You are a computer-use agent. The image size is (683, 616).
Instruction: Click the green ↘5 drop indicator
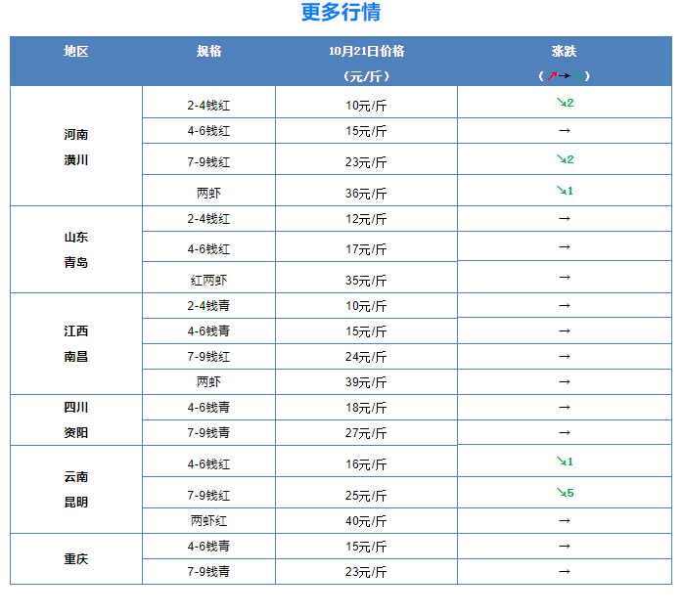(x=565, y=493)
